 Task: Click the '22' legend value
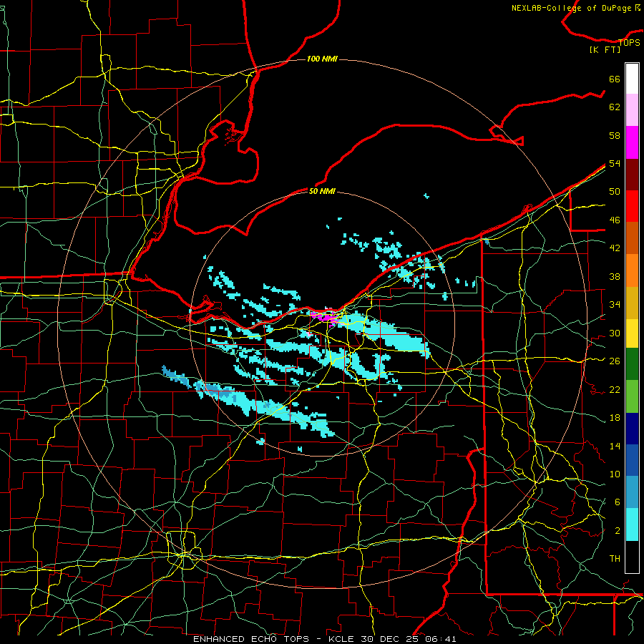tap(615, 389)
